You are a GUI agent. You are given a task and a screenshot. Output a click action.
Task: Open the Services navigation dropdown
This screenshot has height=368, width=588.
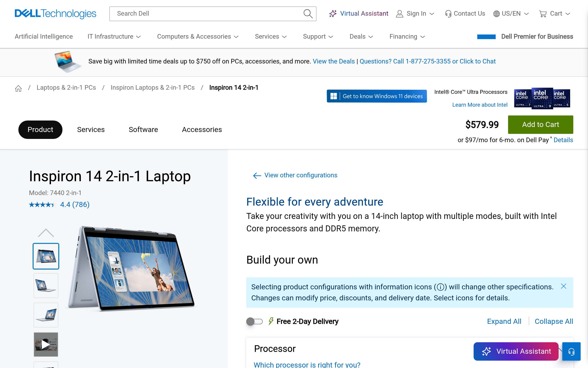[271, 37]
